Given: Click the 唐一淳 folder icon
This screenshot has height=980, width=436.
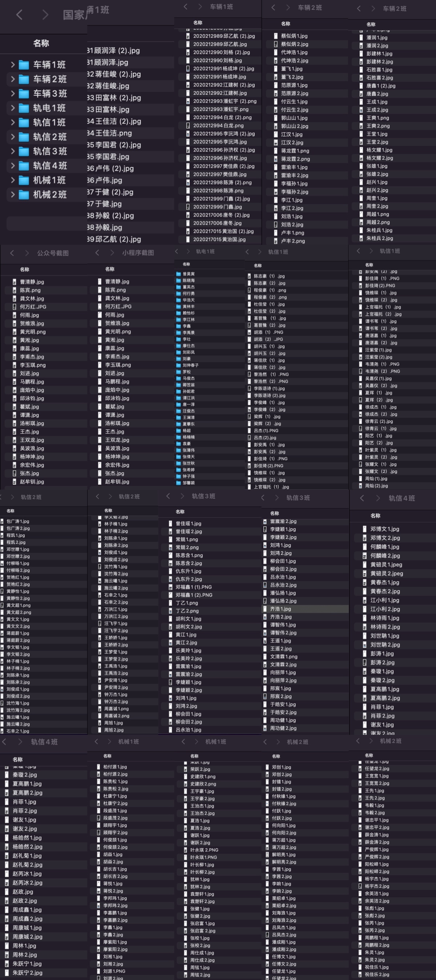Looking at the screenshot, I should point(178,404).
